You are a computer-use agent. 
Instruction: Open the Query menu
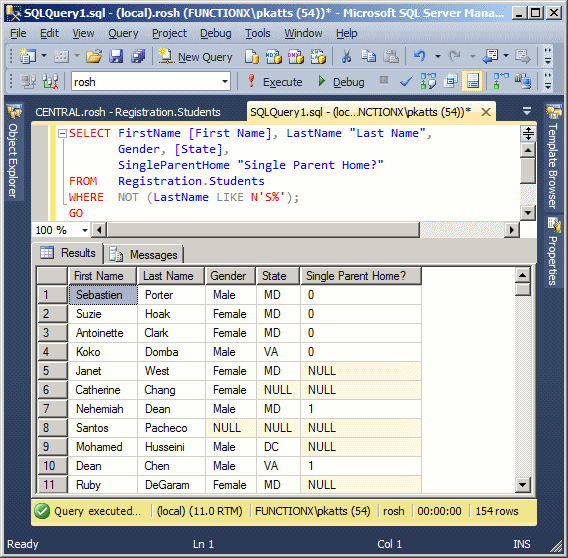[123, 33]
